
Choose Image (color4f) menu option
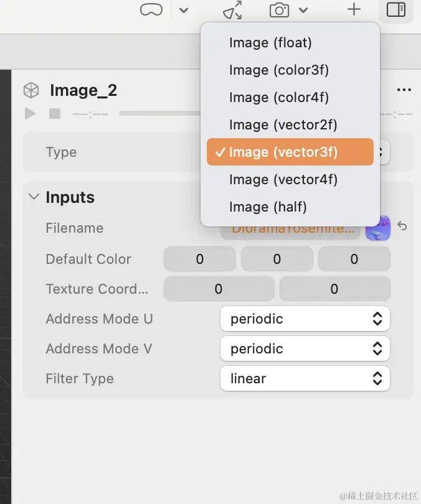point(278,98)
